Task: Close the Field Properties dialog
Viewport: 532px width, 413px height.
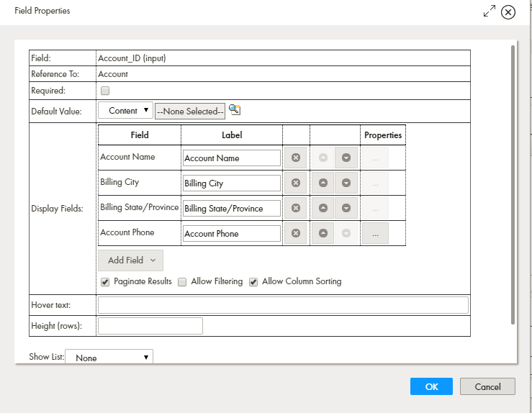Action: tap(508, 12)
